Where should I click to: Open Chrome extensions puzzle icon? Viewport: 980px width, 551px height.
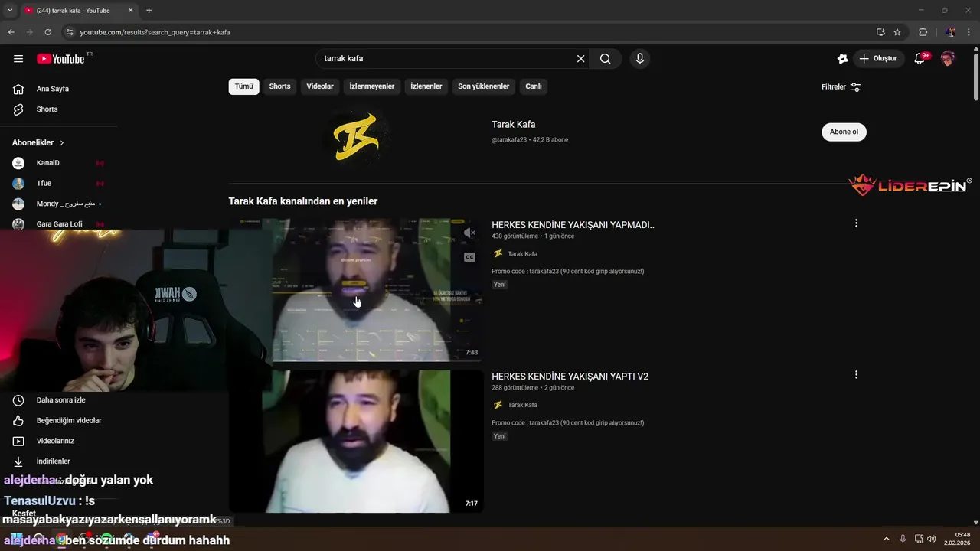(x=923, y=32)
